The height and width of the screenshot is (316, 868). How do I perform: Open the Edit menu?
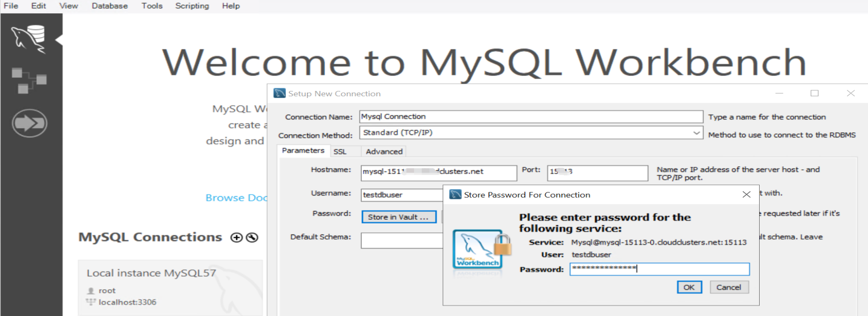point(38,6)
